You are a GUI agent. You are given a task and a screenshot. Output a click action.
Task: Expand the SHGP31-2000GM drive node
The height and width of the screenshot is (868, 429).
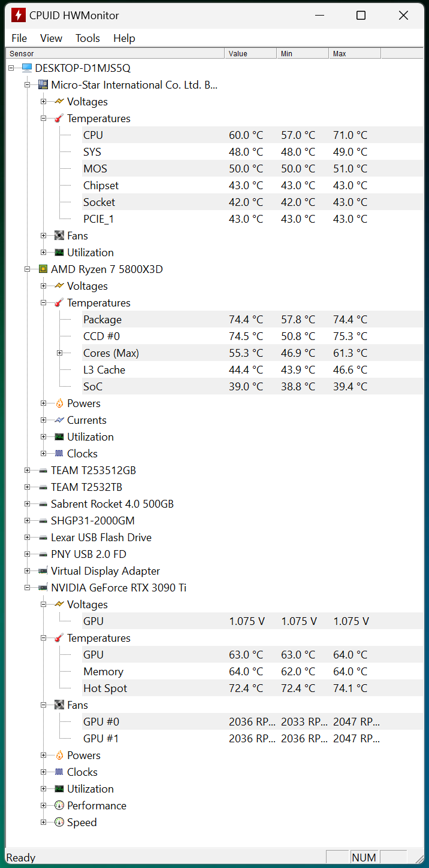[x=27, y=521]
